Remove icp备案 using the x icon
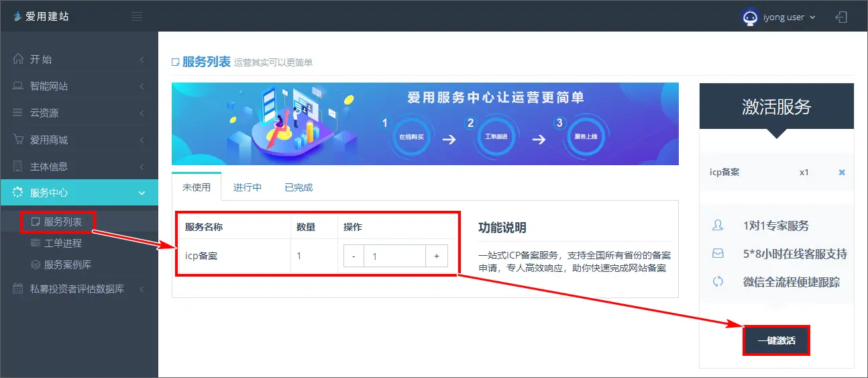The width and height of the screenshot is (868, 378). coord(842,173)
